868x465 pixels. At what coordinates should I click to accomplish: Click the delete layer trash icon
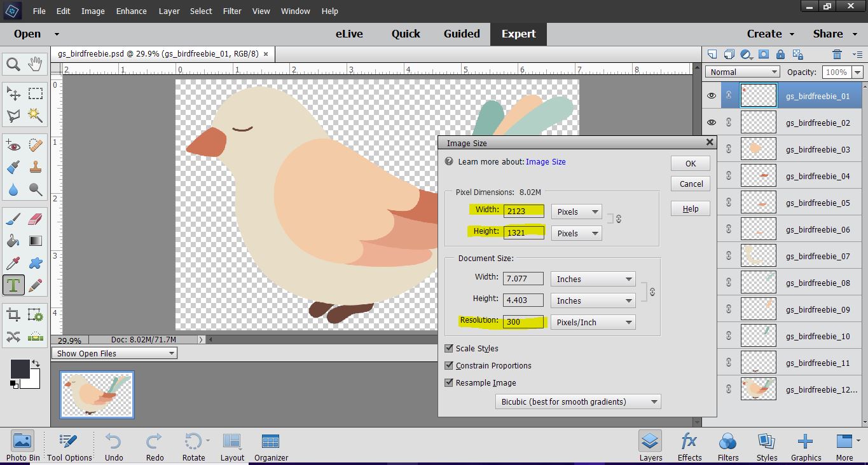(837, 55)
